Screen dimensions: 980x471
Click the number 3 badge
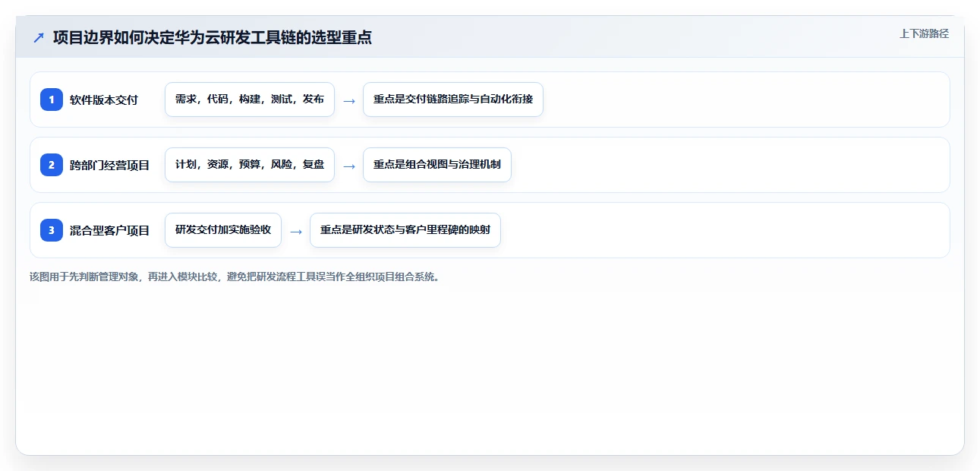pos(52,230)
